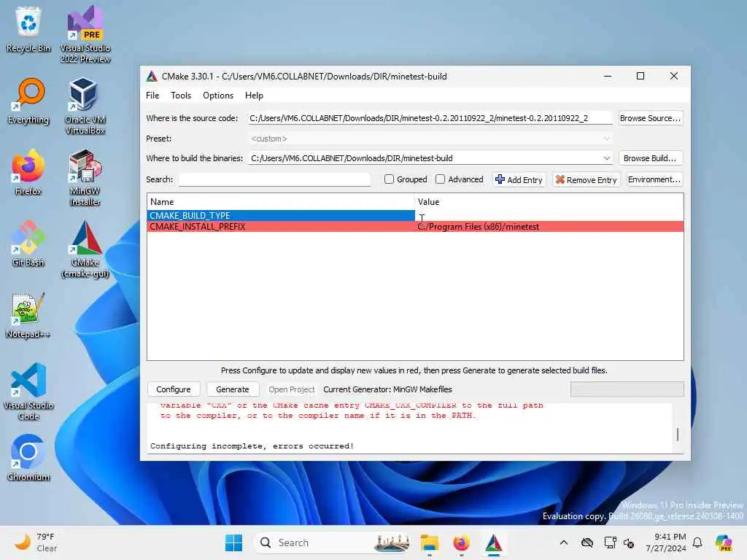This screenshot has width=747, height=560.
Task: Click the Add Entry button
Action: click(x=519, y=179)
